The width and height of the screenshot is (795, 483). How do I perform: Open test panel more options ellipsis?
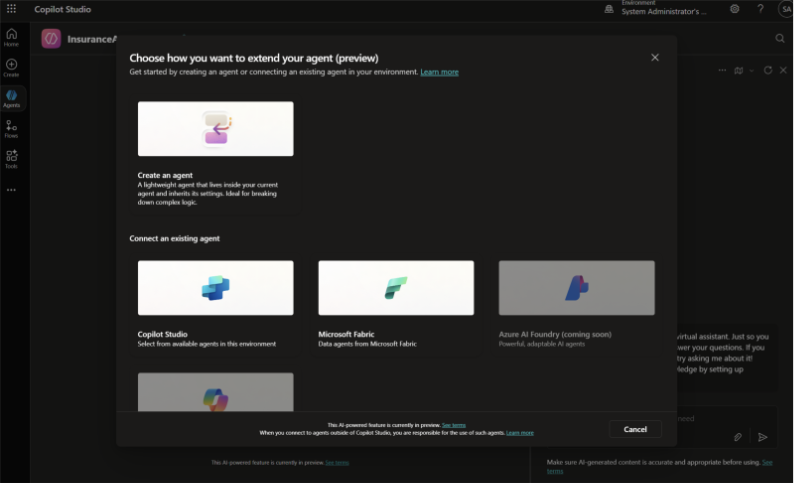coord(722,70)
